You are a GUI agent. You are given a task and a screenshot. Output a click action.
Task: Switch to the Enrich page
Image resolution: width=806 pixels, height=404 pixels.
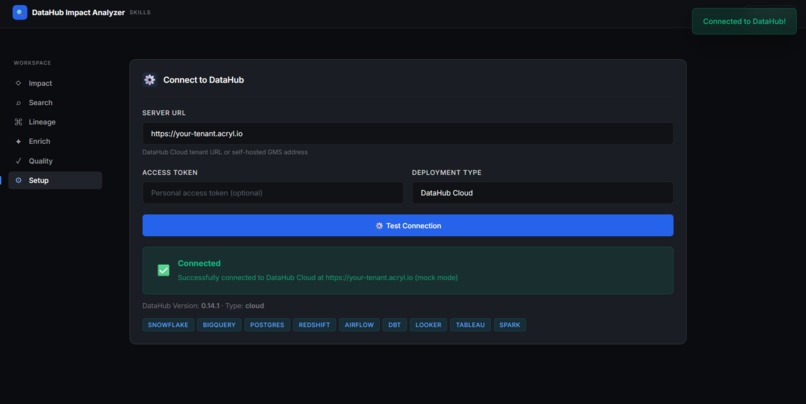(x=55, y=141)
